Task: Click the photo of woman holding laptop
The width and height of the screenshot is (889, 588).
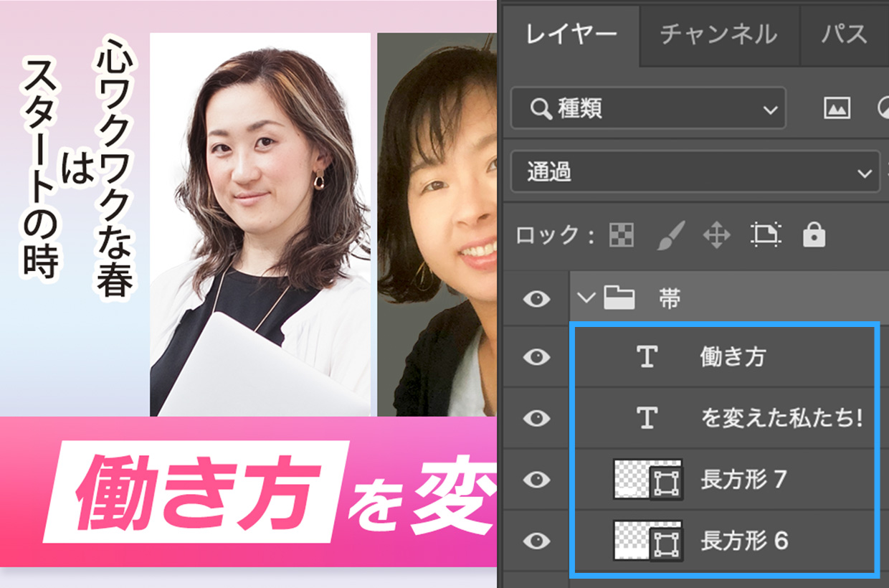Action: point(260,224)
